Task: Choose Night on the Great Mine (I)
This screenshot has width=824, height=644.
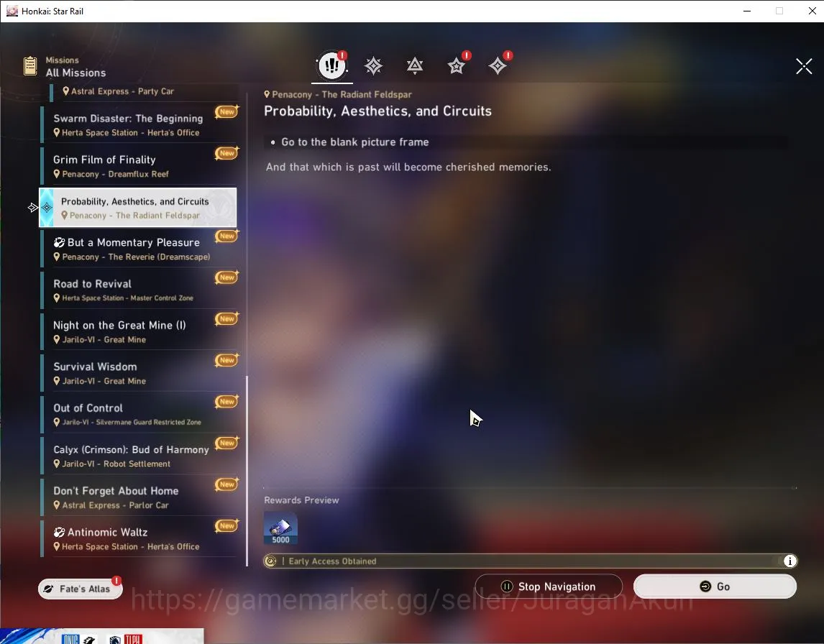Action: (139, 331)
